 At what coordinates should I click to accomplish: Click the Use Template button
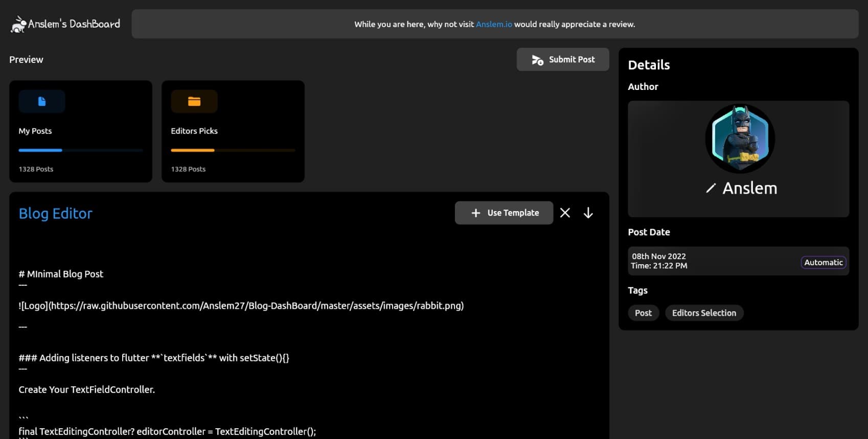[504, 213]
